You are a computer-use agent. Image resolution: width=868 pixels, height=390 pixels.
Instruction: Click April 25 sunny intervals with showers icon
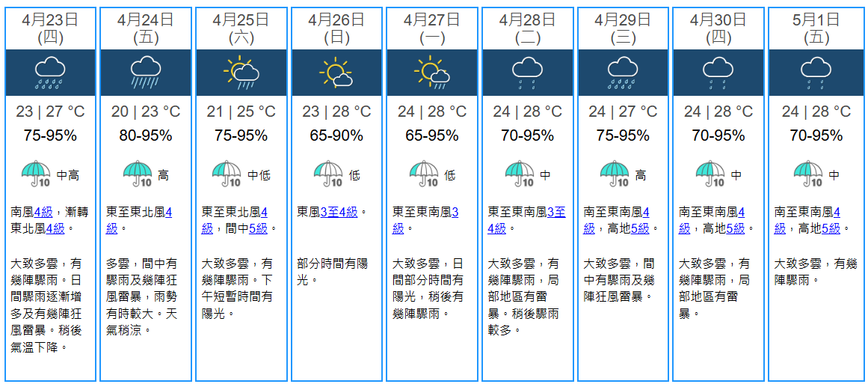coord(241,73)
